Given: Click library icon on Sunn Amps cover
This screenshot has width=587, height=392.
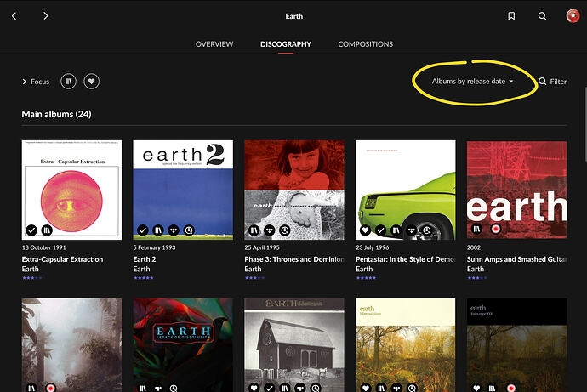Looking at the screenshot, I should coord(476,229).
